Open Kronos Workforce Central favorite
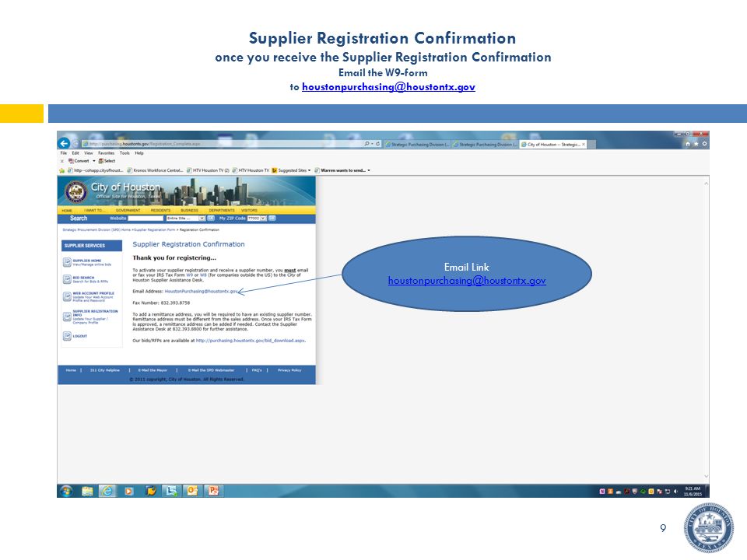747x560 pixels. pos(156,170)
